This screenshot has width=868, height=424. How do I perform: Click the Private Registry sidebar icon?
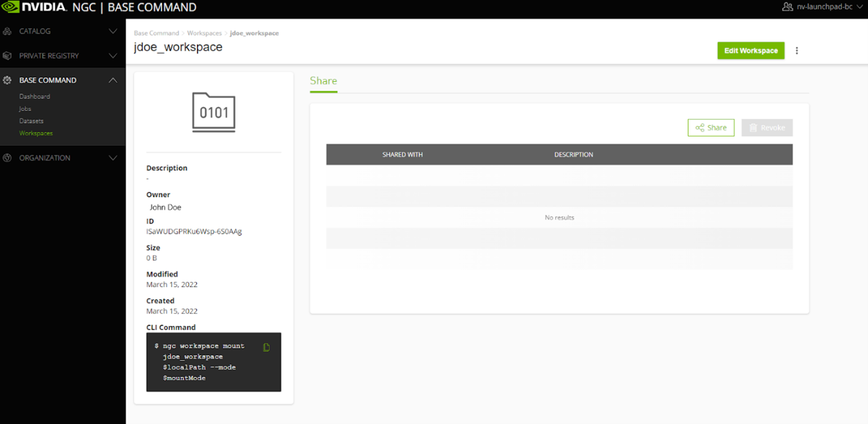7,56
